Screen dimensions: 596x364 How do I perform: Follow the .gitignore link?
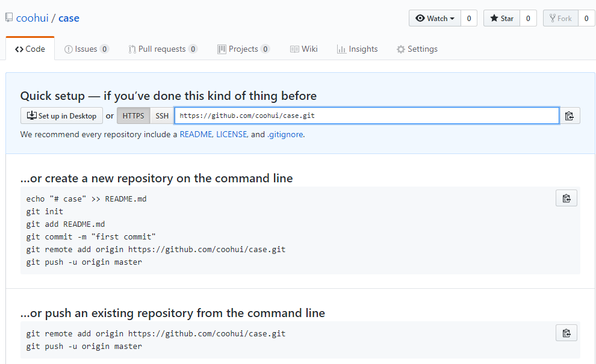[285, 135]
